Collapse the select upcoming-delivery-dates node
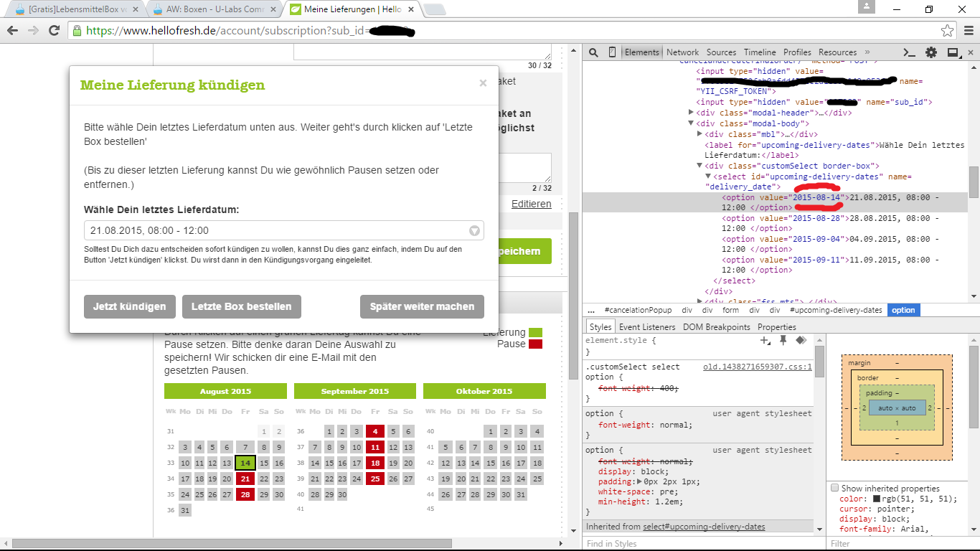 tap(708, 176)
